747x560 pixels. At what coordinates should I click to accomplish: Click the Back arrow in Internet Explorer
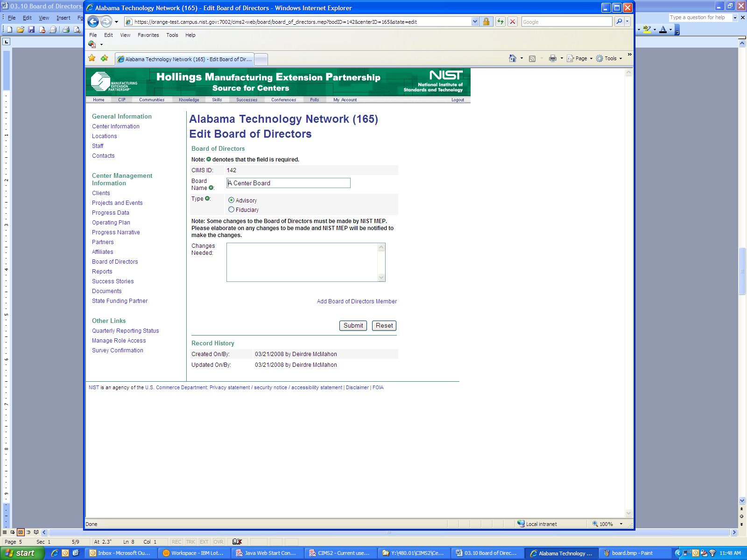click(x=93, y=21)
